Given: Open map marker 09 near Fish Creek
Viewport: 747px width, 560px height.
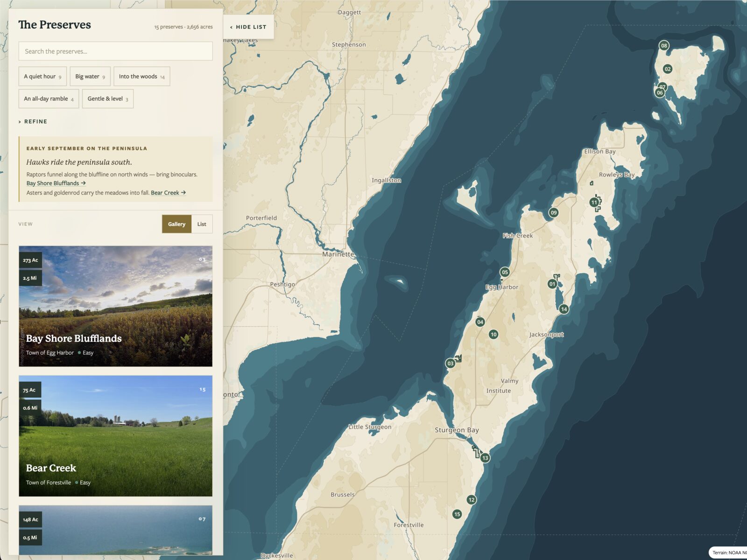Looking at the screenshot, I should pyautogui.click(x=554, y=213).
